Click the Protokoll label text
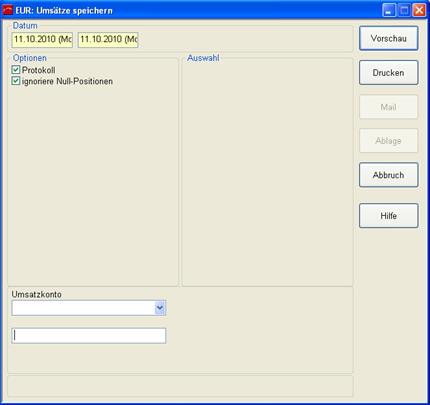 pyautogui.click(x=39, y=70)
